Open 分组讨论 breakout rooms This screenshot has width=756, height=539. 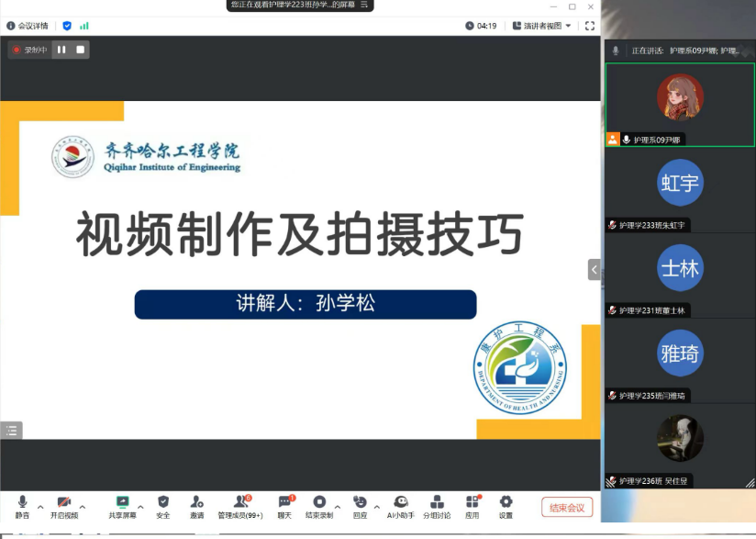(437, 502)
